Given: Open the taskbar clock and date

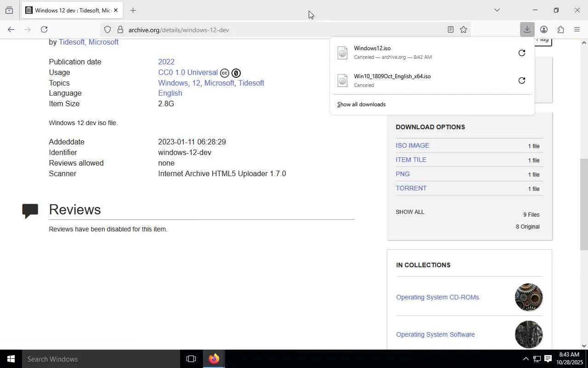Looking at the screenshot, I should pyautogui.click(x=569, y=359).
